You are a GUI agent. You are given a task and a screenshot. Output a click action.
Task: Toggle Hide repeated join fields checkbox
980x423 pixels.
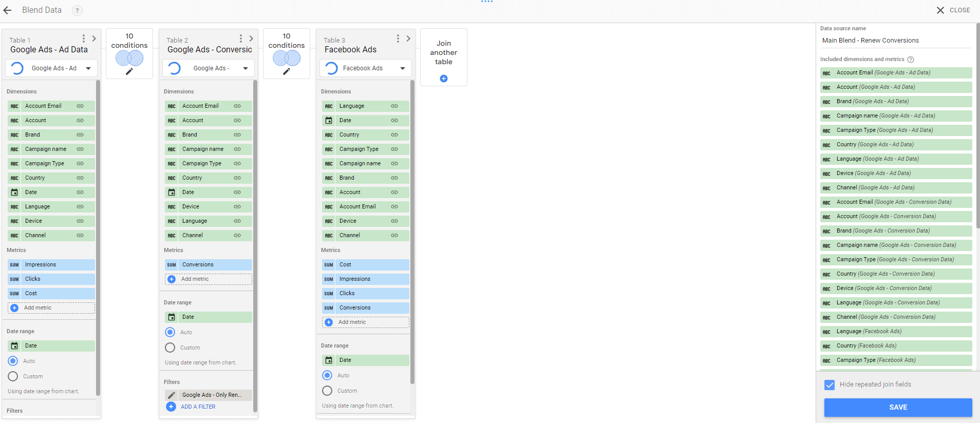[830, 384]
